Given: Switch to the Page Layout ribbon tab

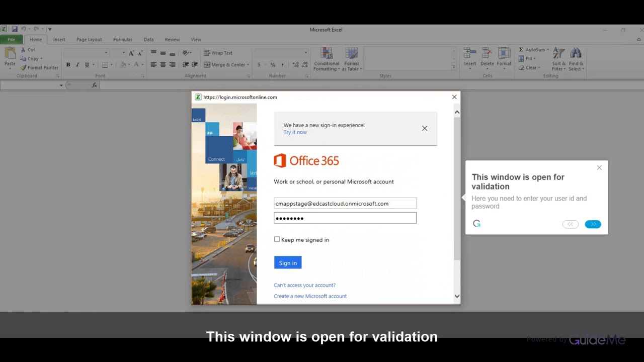Looking at the screenshot, I should coord(89,39).
